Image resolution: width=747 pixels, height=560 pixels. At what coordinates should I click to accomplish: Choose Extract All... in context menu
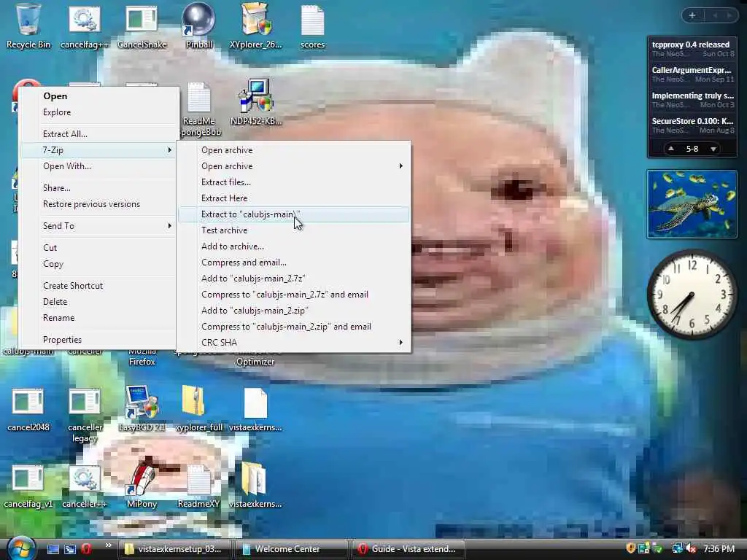(98, 134)
